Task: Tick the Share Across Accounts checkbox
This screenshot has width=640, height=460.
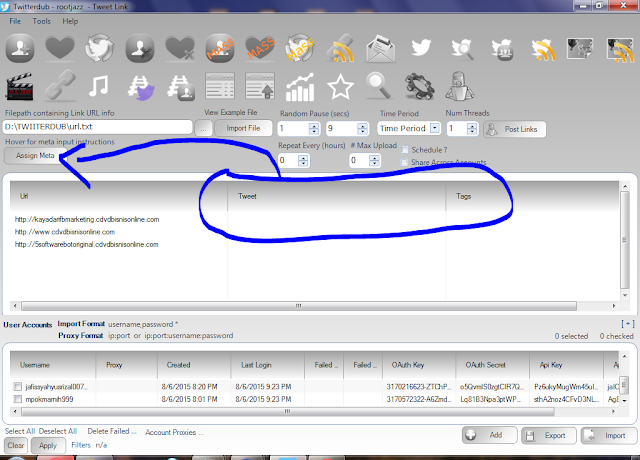Action: [x=404, y=162]
